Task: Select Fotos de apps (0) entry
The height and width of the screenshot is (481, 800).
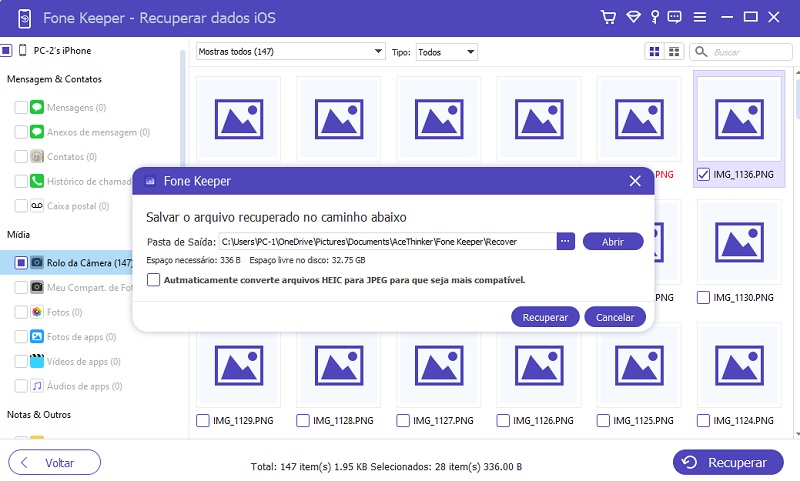Action: tap(81, 337)
